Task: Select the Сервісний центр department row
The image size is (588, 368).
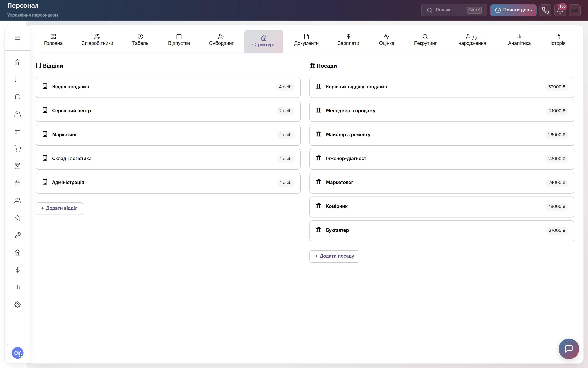Action: click(168, 111)
